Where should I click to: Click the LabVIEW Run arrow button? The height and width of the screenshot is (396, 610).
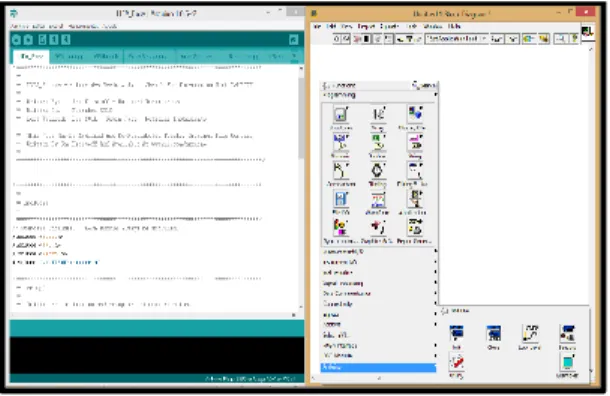click(x=337, y=39)
